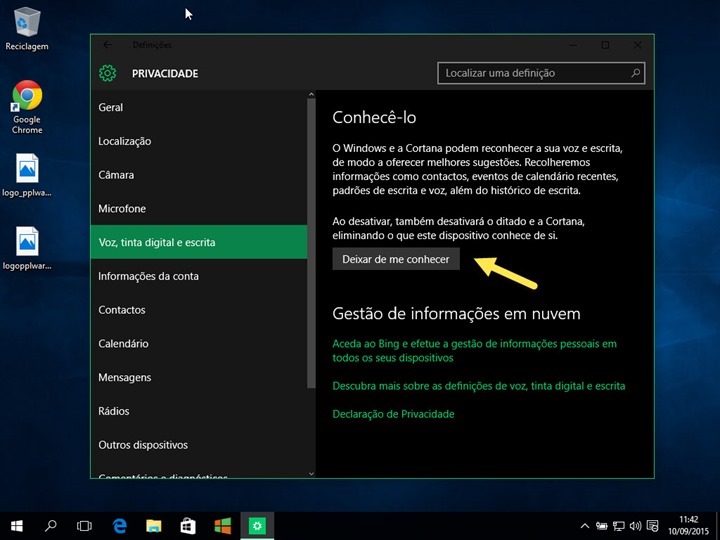Select the logopplwar image file icon
720x540 pixels.
pyautogui.click(x=27, y=248)
